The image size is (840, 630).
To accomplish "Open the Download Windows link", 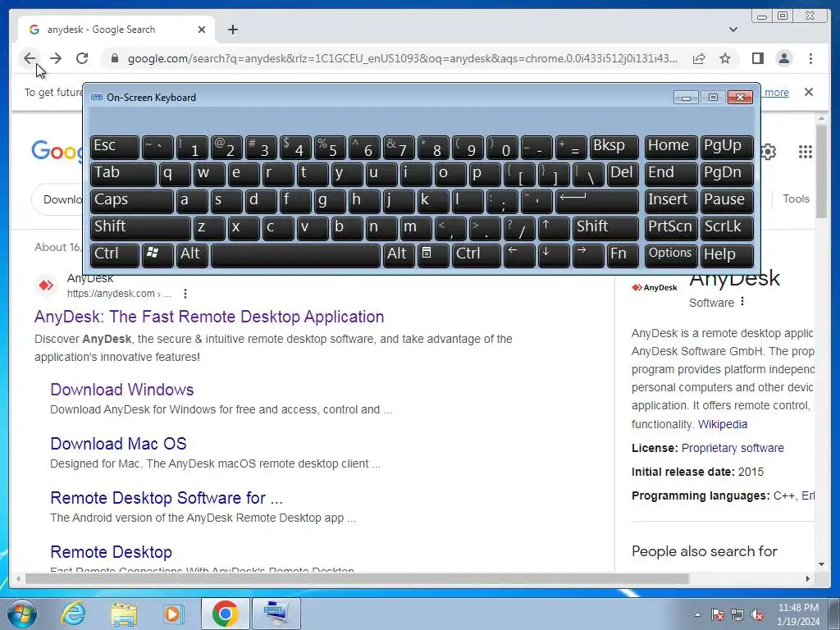I will [122, 390].
